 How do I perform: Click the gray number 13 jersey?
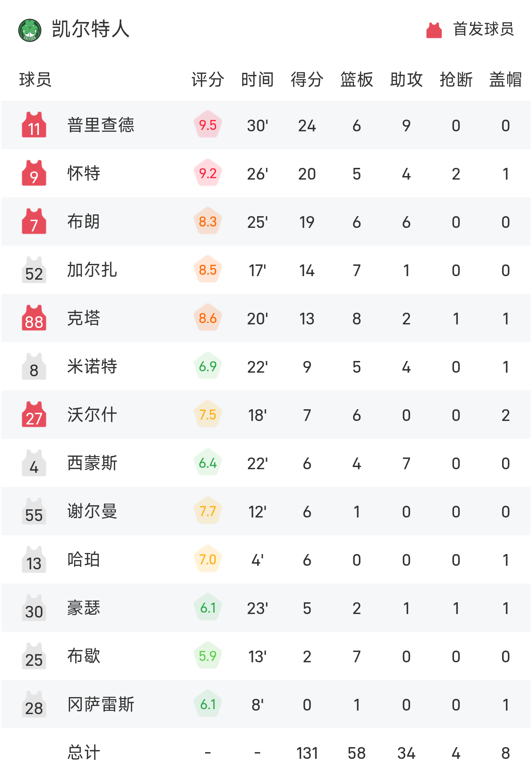[34, 560]
